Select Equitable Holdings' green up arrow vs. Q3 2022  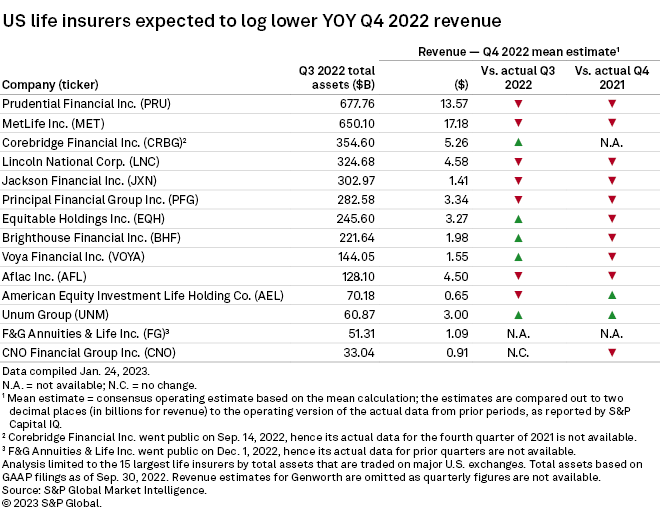coord(518,219)
